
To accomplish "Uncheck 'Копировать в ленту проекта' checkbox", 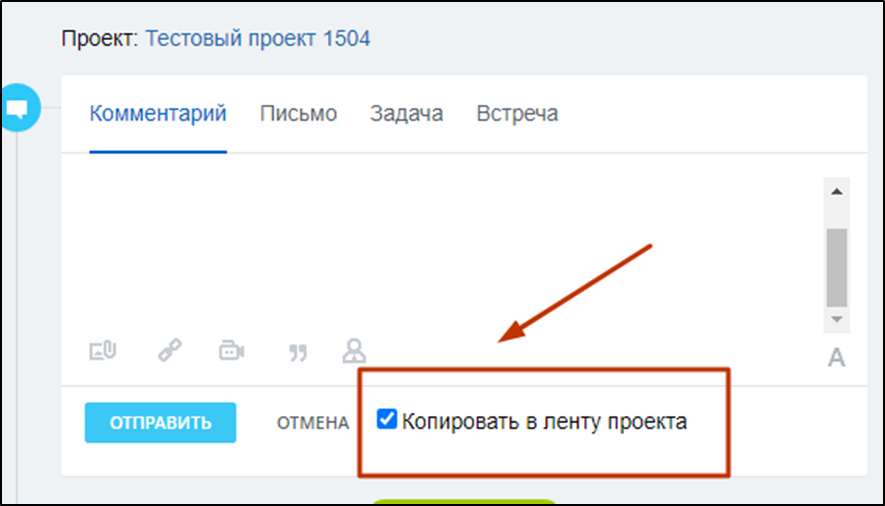I will point(387,420).
